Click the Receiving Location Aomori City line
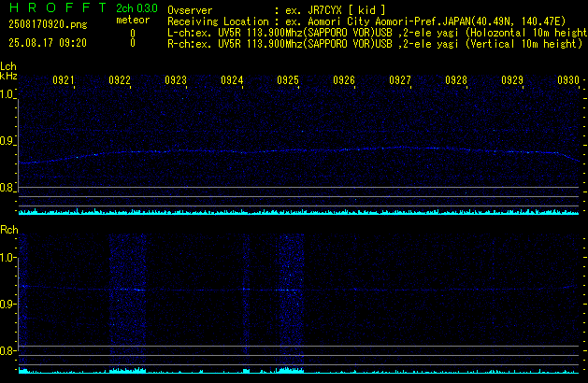588x383 pixels. pyautogui.click(x=366, y=21)
